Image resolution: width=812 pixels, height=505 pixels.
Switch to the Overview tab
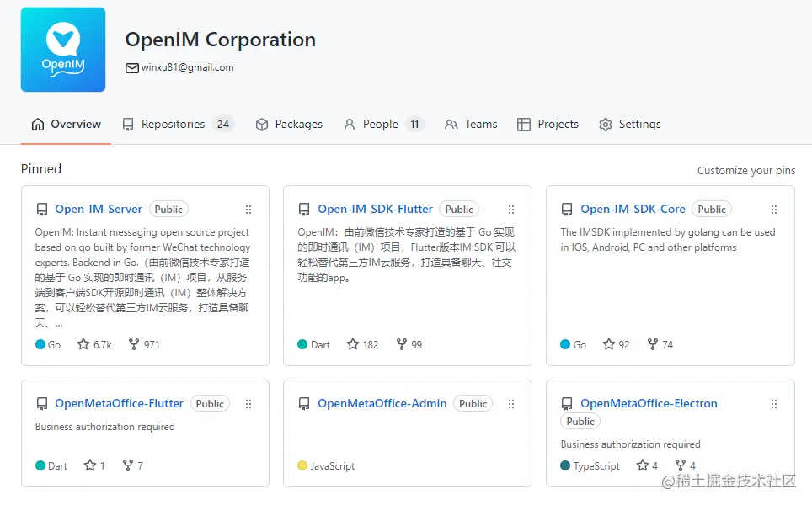click(66, 125)
